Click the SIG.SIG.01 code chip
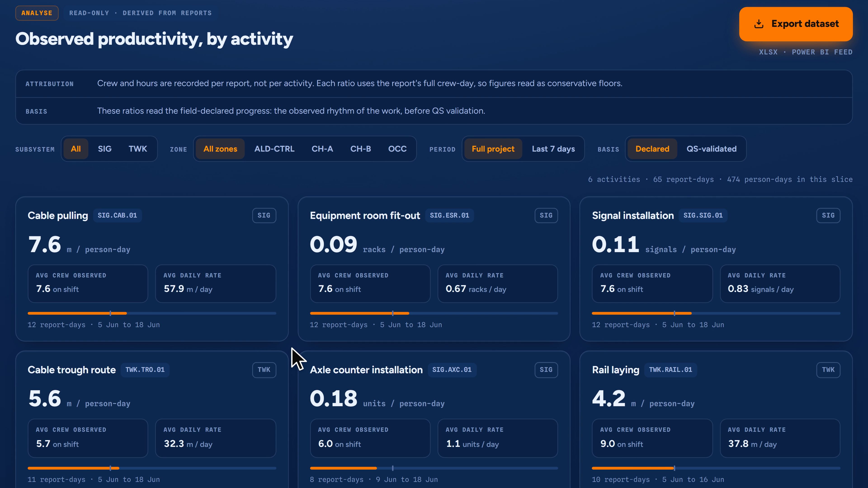 click(703, 216)
